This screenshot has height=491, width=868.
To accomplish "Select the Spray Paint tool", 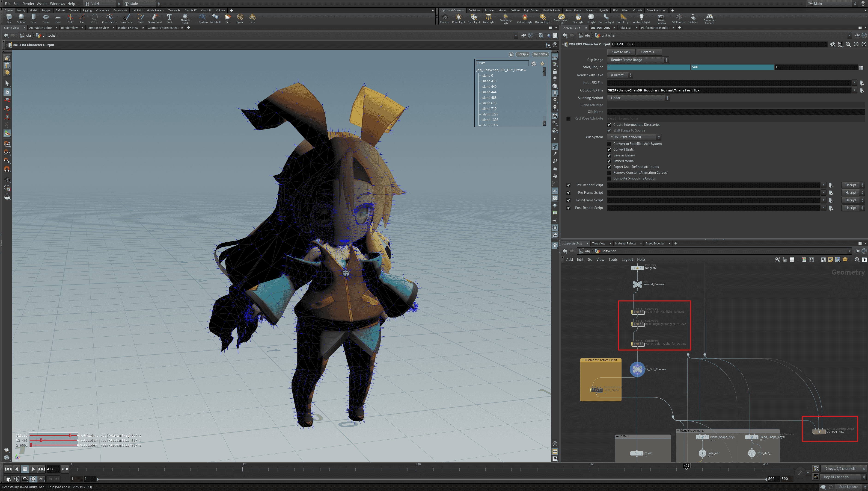I will pyautogui.click(x=155, y=18).
